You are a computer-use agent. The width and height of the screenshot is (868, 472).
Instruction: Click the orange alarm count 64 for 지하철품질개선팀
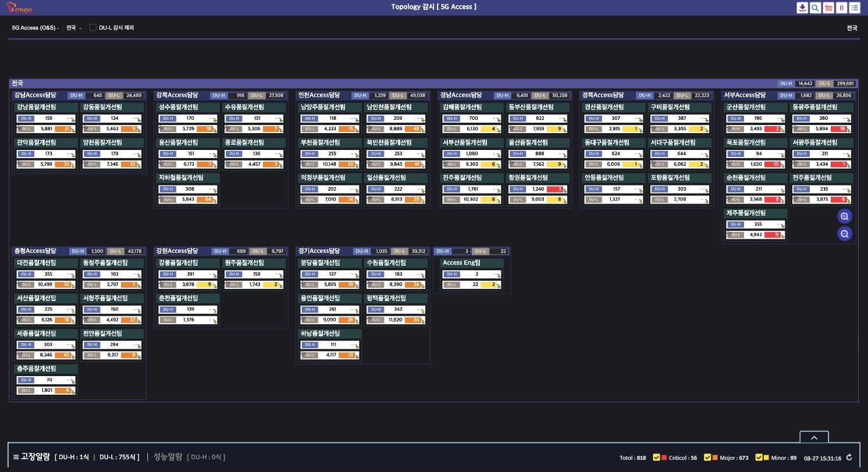[205, 200]
